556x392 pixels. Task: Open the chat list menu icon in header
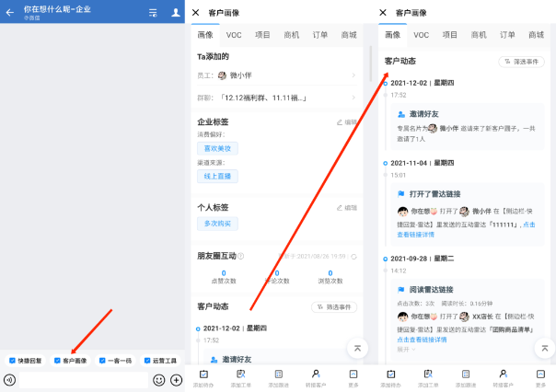click(x=153, y=13)
